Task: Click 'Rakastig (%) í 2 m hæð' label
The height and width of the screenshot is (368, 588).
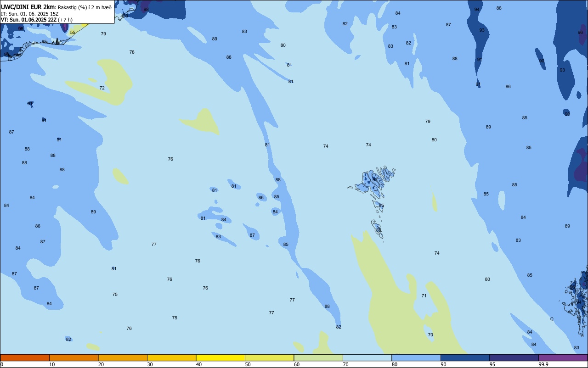Action: click(85, 7)
